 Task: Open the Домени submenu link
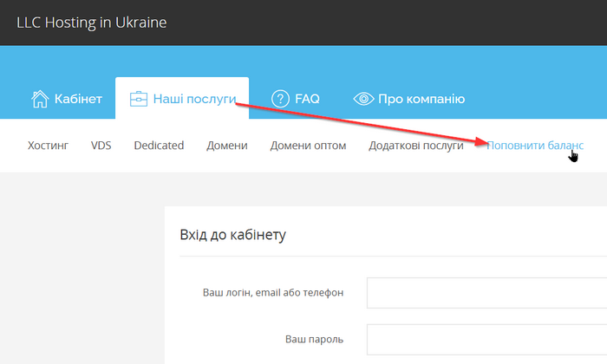227,146
